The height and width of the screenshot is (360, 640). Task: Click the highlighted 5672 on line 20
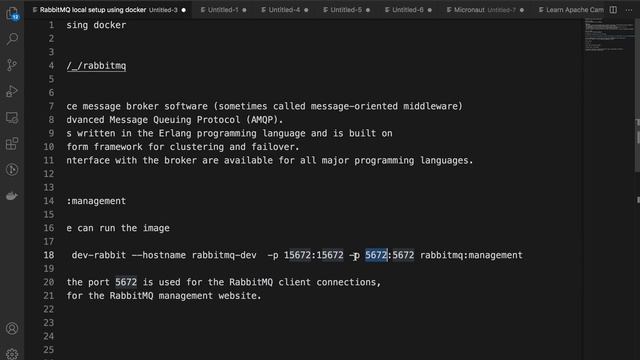126,282
